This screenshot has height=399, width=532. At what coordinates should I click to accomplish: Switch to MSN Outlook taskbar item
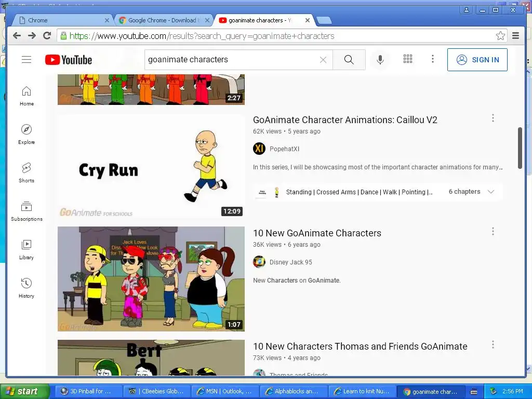(x=225, y=391)
